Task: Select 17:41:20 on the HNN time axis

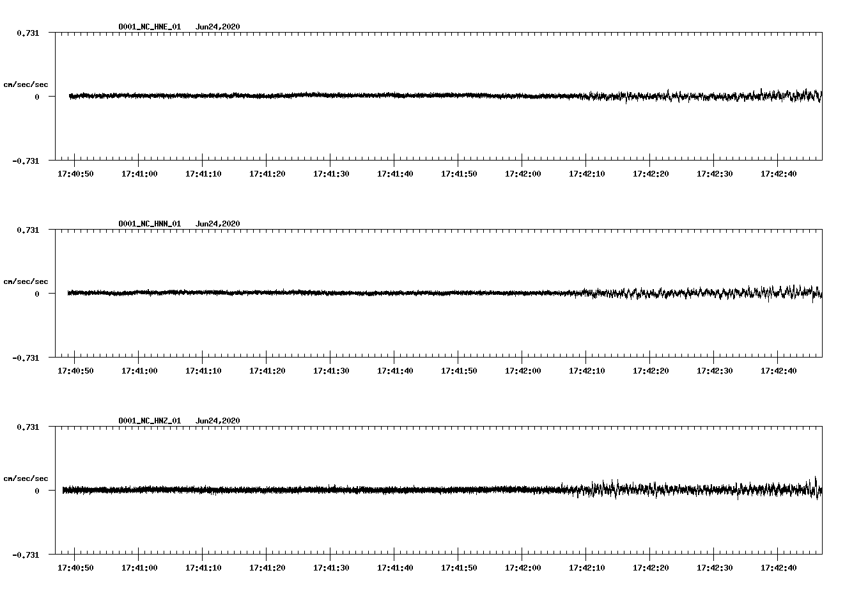Action: (x=267, y=370)
